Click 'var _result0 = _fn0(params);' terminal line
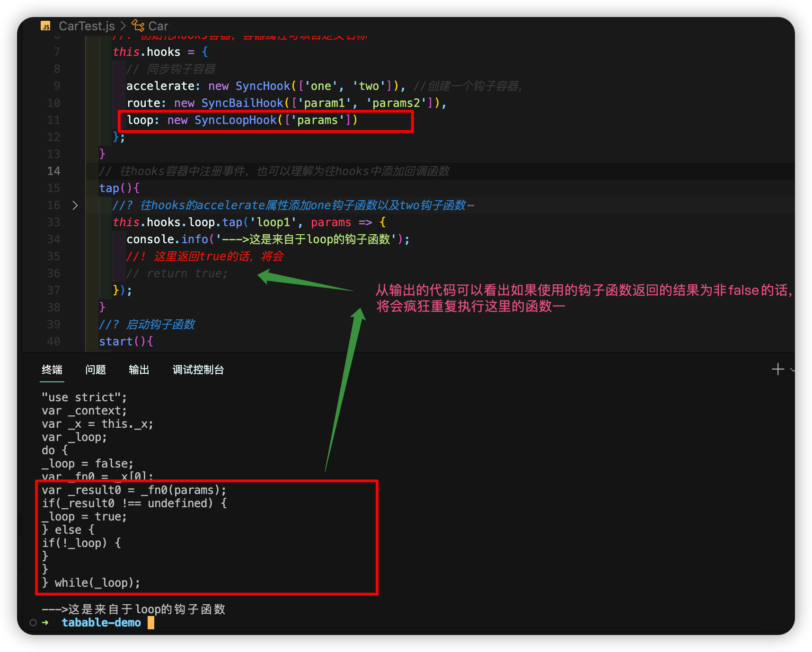The image size is (812, 652). pyautogui.click(x=134, y=490)
